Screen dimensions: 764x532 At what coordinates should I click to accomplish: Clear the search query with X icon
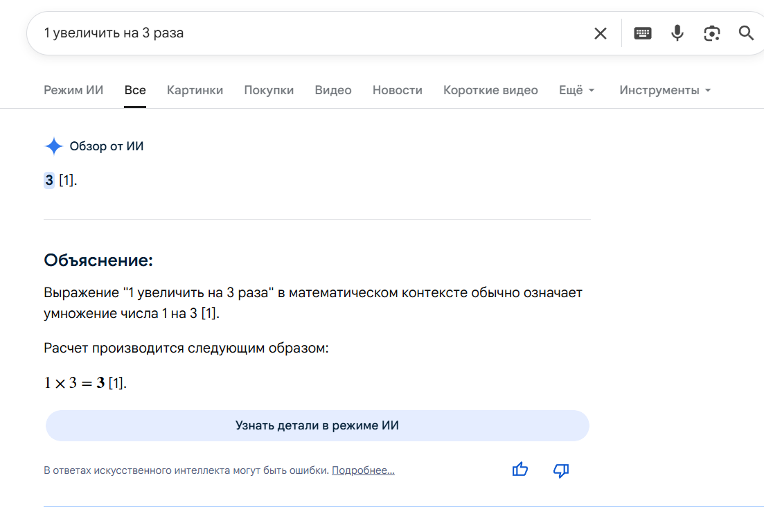600,33
